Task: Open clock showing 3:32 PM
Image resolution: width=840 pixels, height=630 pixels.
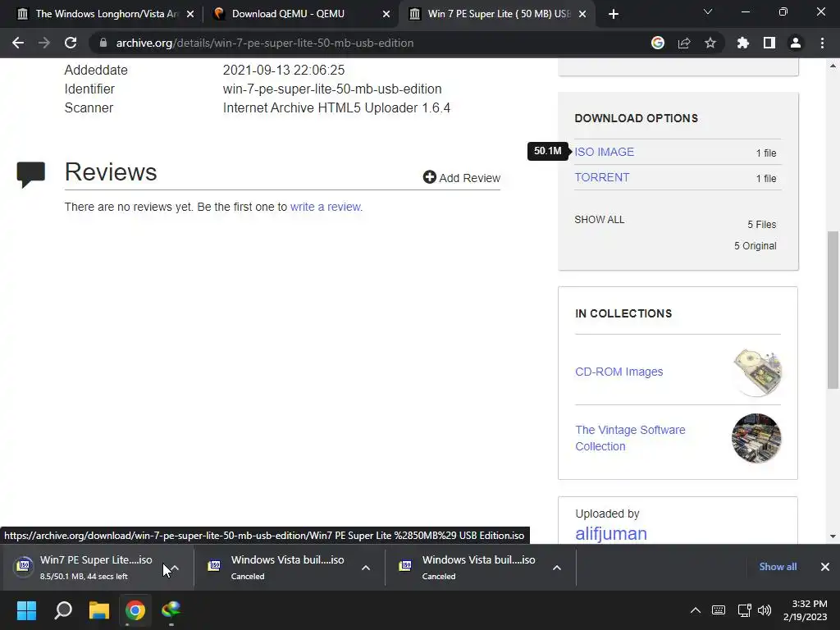Action: click(806, 610)
